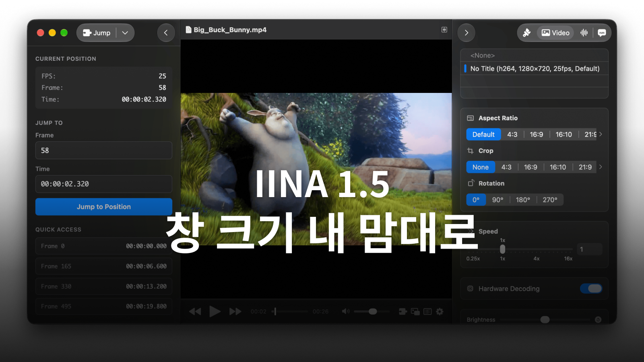644x362 pixels.
Task: Open settings gear in control bar
Action: 440,311
